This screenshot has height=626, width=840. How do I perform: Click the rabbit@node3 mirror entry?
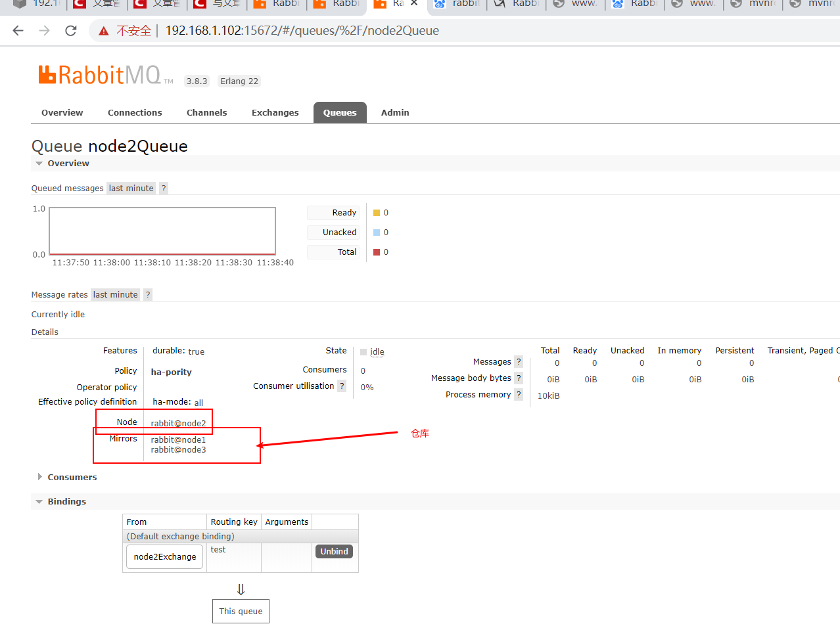click(179, 449)
